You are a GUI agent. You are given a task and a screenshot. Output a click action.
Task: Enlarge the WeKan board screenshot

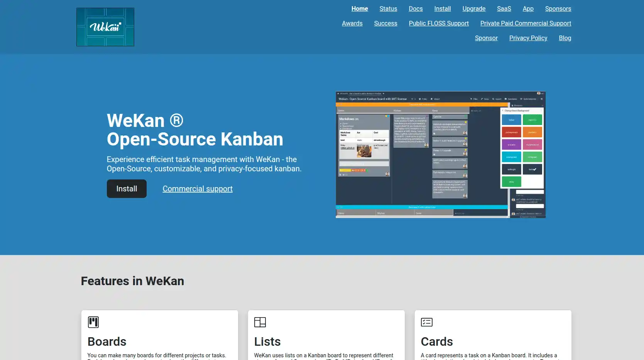coord(440,154)
